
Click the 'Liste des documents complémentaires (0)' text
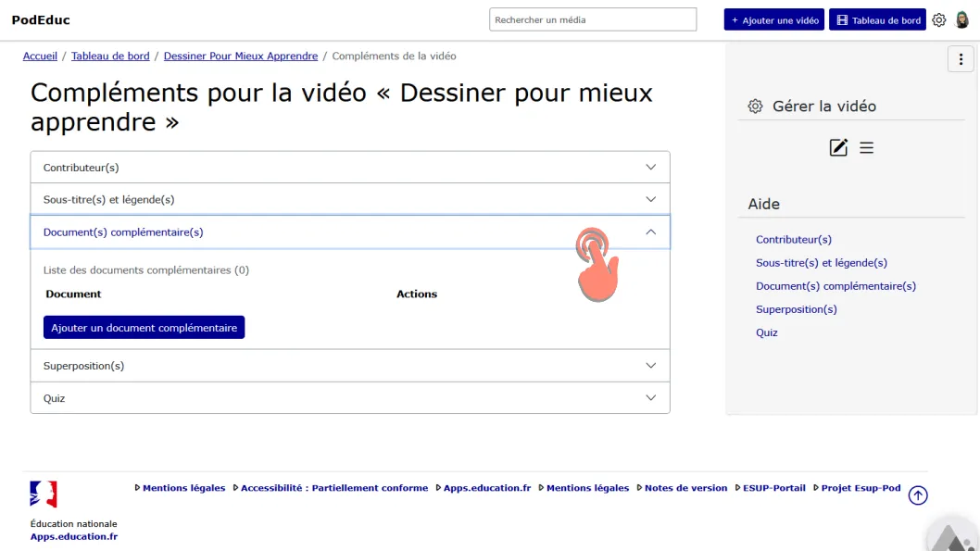[146, 269]
